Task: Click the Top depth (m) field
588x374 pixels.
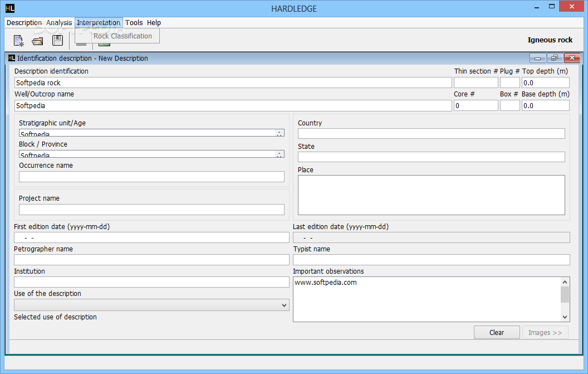Action: [x=546, y=82]
